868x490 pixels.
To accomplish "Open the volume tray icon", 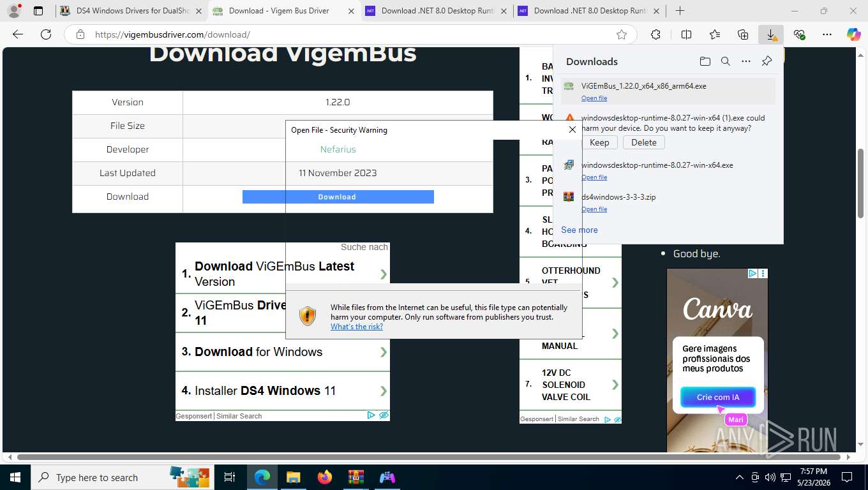I will (770, 477).
